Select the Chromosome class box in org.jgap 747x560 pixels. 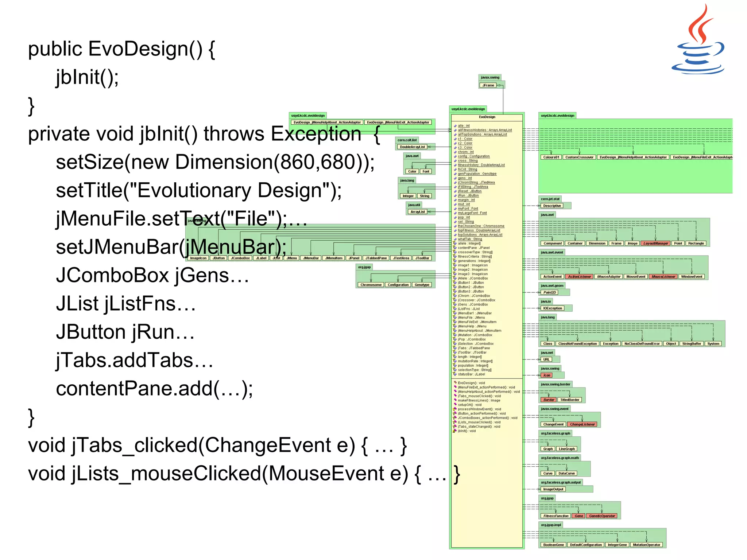[371, 285]
